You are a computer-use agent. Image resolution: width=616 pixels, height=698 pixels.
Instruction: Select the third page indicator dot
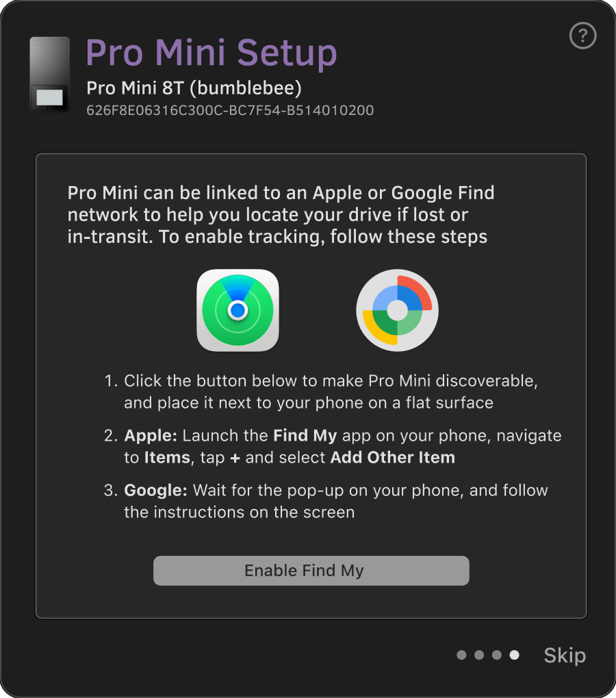coord(497,656)
